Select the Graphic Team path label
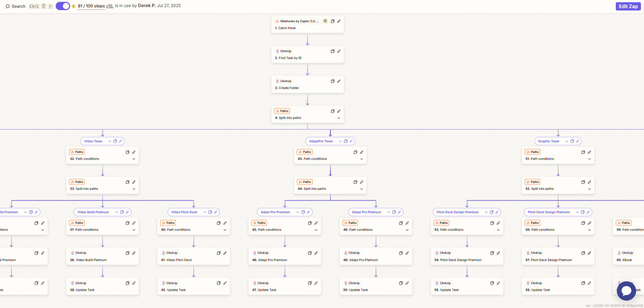Image resolution: width=644 pixels, height=308 pixels. [x=549, y=141]
